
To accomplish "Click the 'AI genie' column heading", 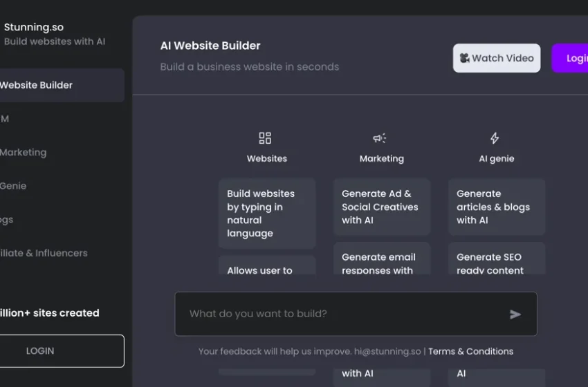I will (x=497, y=158).
